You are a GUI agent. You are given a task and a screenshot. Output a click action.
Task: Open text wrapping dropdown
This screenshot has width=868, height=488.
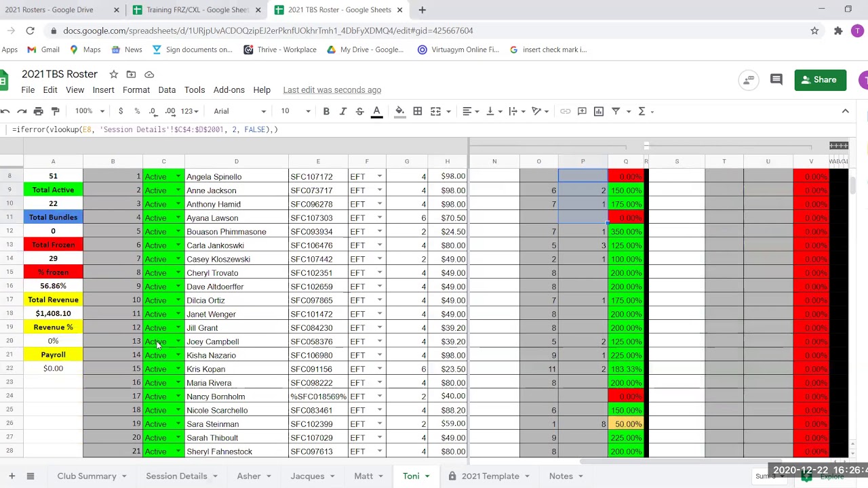[517, 111]
